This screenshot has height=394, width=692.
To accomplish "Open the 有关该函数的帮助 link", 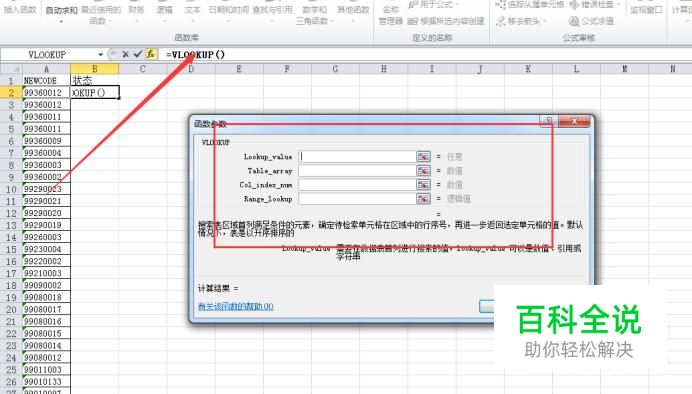I will (x=236, y=306).
